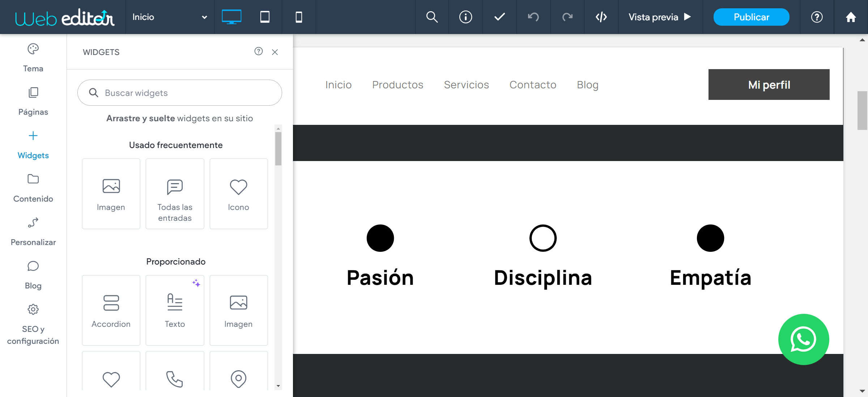Click the Mi perfil button
This screenshot has height=397, width=868.
(769, 85)
